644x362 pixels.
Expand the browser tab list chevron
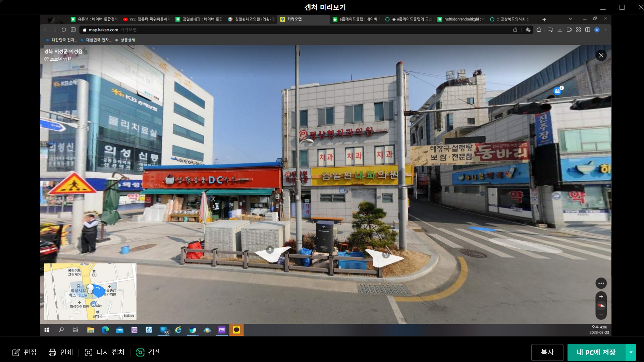(570, 19)
